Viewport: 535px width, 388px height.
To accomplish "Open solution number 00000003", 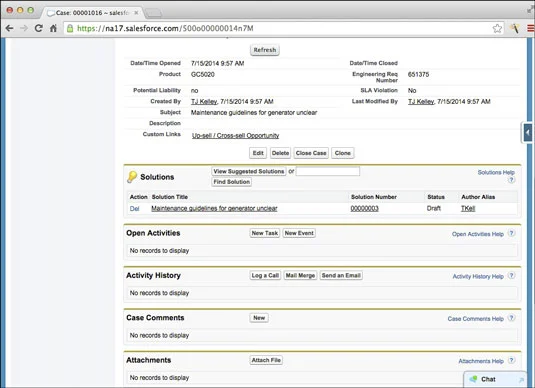I will (364, 208).
